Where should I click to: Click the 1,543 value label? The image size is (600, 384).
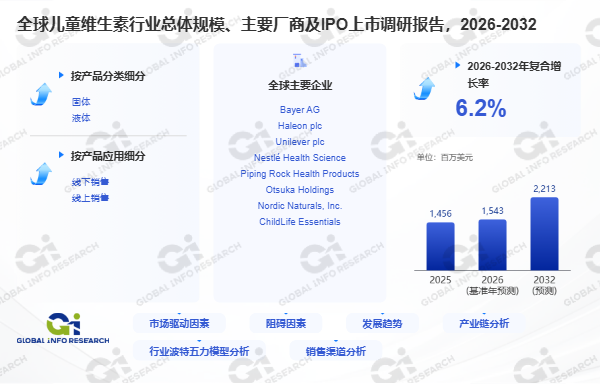point(492,211)
